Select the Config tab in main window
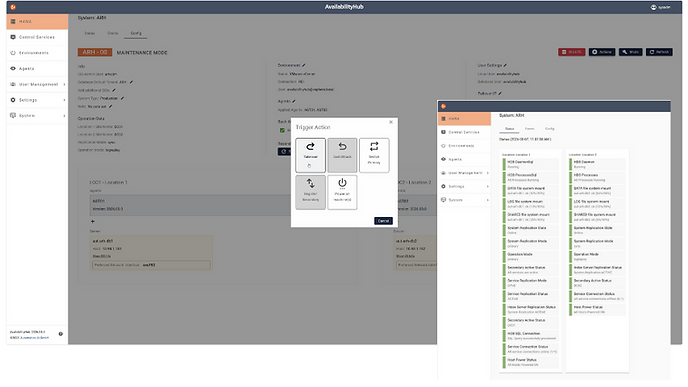 (x=136, y=33)
